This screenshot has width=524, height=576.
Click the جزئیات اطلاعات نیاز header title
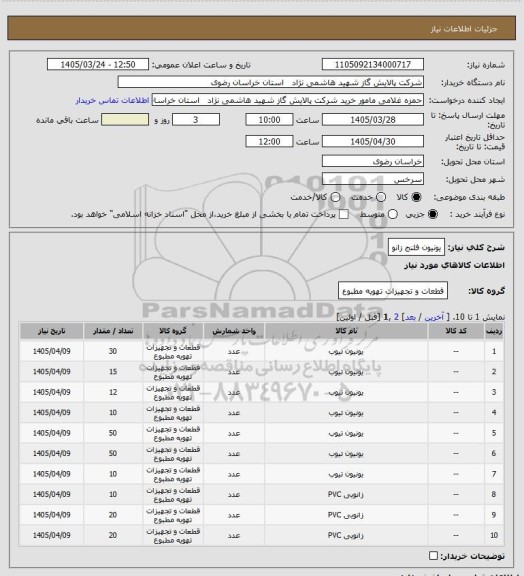click(464, 29)
